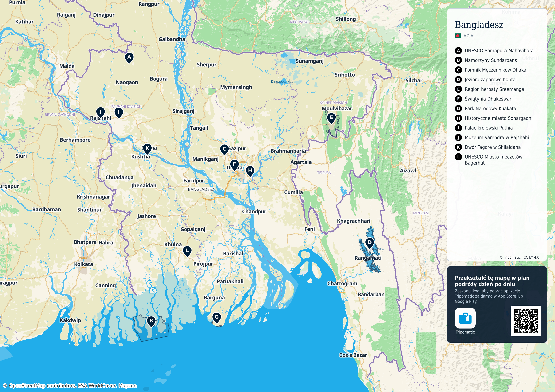Click map pin D at Kaptai Lake
Image resolution: width=555 pixels, height=392 pixels.
(x=369, y=243)
